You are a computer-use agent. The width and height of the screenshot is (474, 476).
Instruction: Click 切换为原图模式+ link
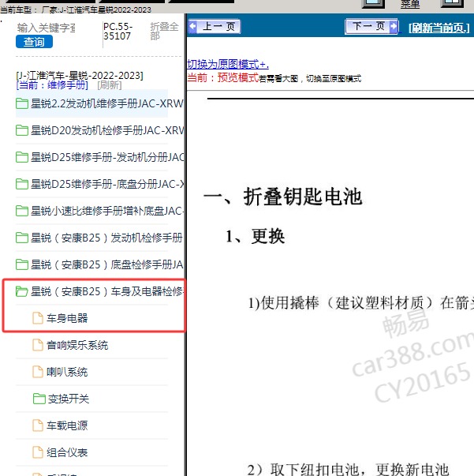coord(228,65)
